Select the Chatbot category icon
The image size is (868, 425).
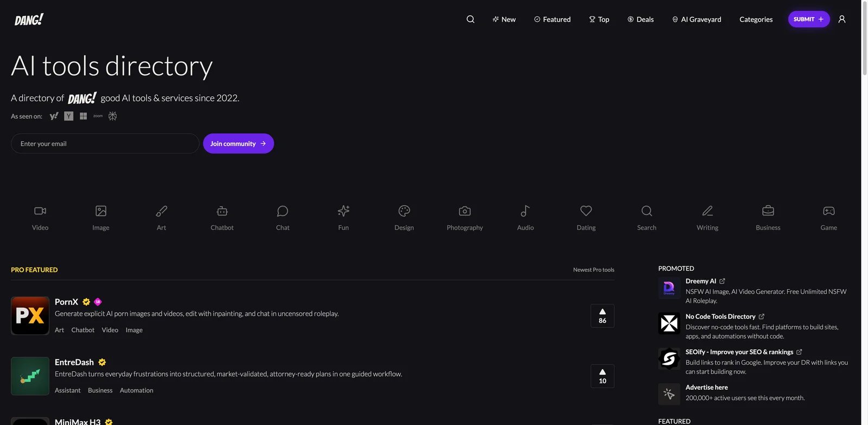click(222, 211)
